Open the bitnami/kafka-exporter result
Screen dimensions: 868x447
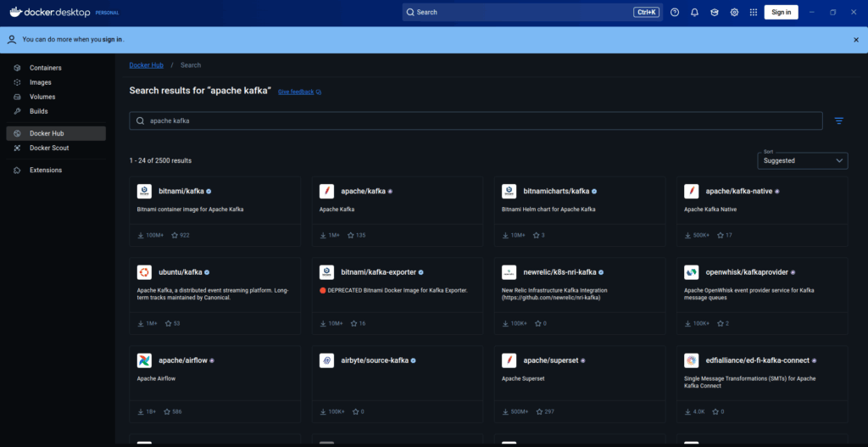398,296
